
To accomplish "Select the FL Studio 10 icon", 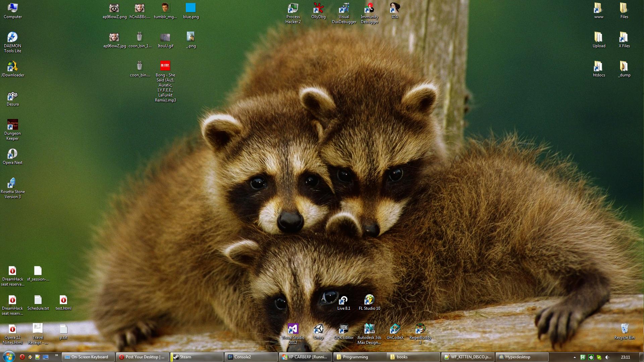I will click(x=369, y=300).
